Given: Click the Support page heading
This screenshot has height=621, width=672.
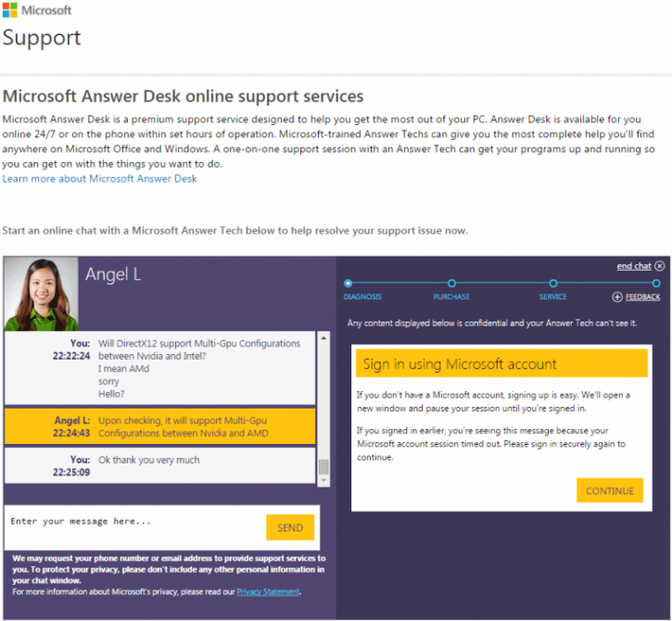Looking at the screenshot, I should point(42,38).
